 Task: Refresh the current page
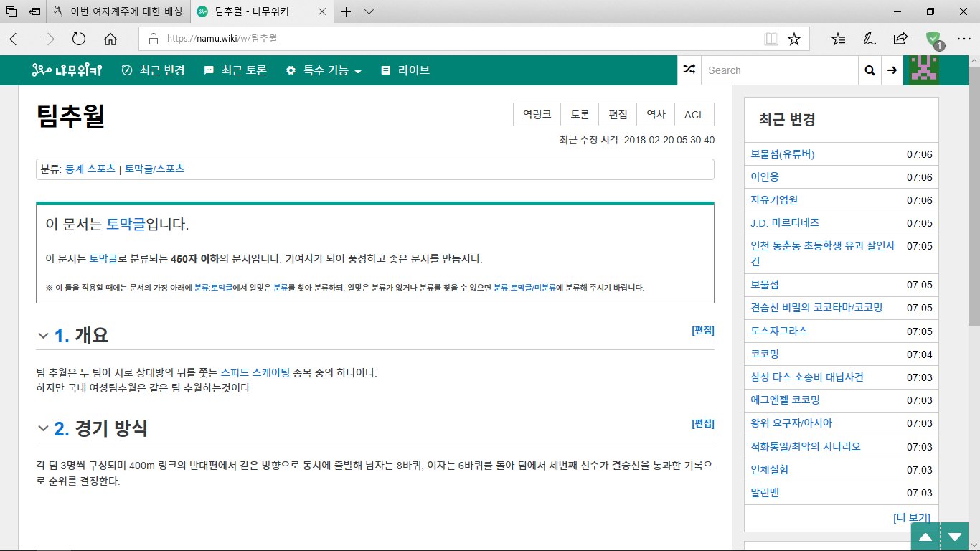(x=79, y=39)
